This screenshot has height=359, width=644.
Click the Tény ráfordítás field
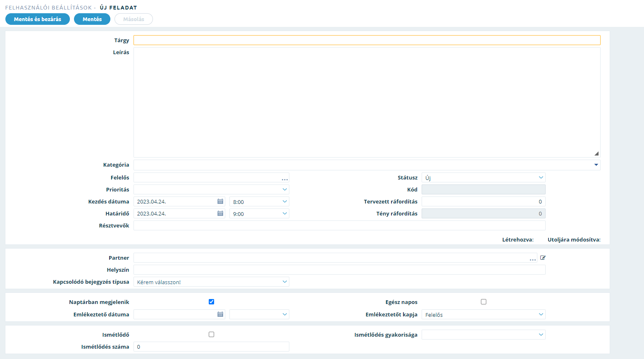click(x=484, y=213)
